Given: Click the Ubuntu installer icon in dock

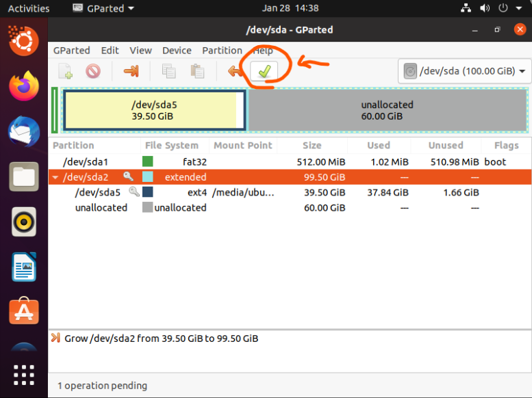Looking at the screenshot, I should pos(24,41).
